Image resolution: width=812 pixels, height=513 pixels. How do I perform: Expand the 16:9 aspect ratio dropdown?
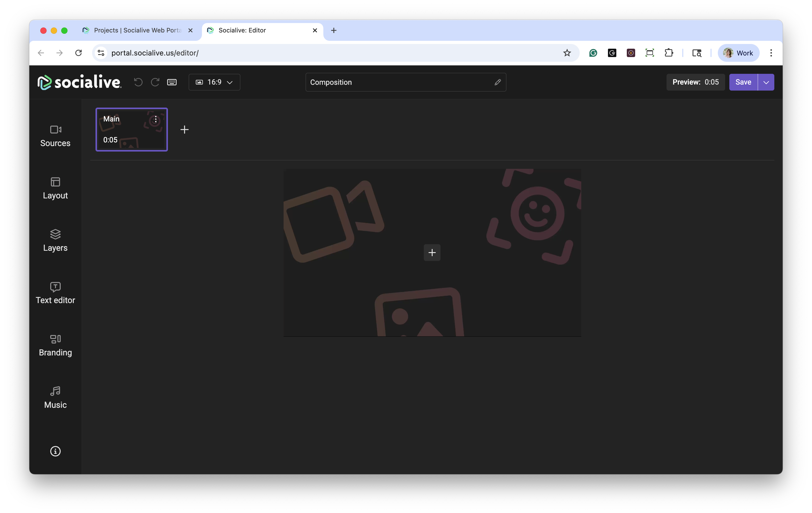[215, 82]
